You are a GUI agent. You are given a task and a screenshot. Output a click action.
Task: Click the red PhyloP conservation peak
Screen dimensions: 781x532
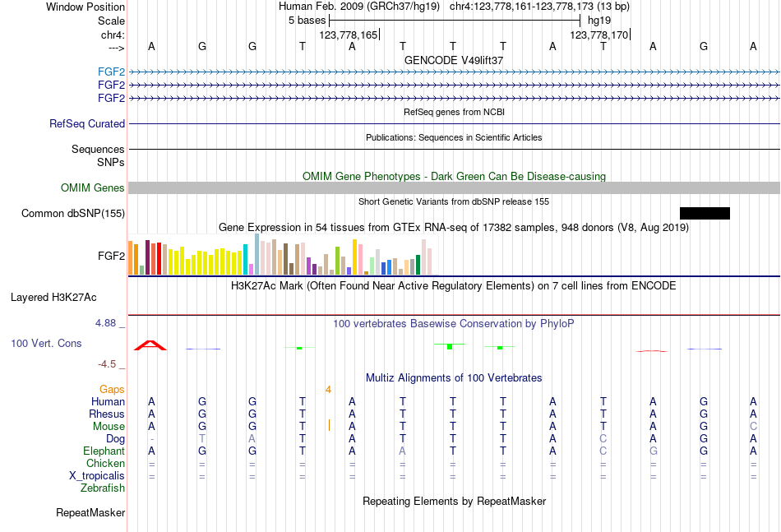coord(150,345)
